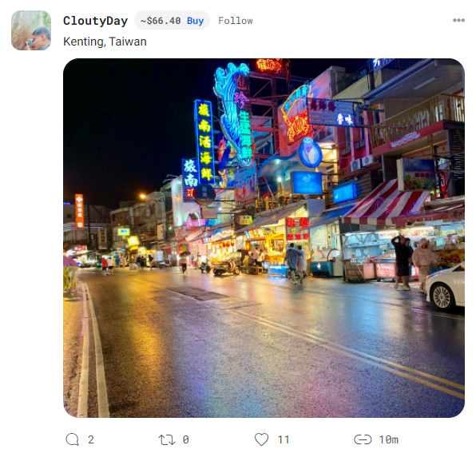Image resolution: width=476 pixels, height=453 pixels.
Task: Open the Kenting night street photo
Action: click(x=264, y=238)
